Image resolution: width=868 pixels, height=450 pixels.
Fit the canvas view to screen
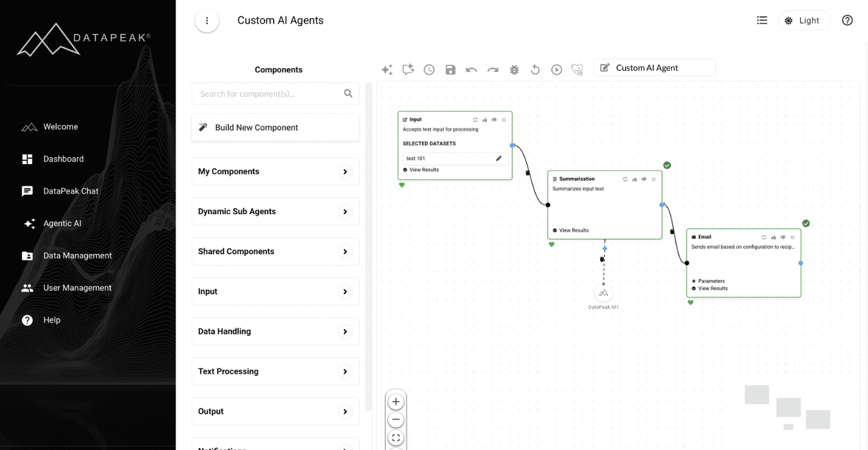[x=395, y=438]
